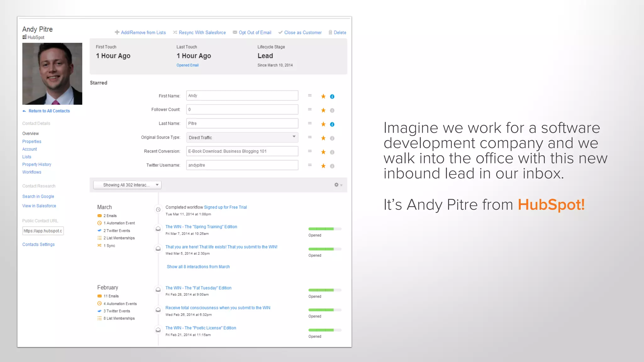Open the Lists section
This screenshot has height=362, width=644.
27,157
